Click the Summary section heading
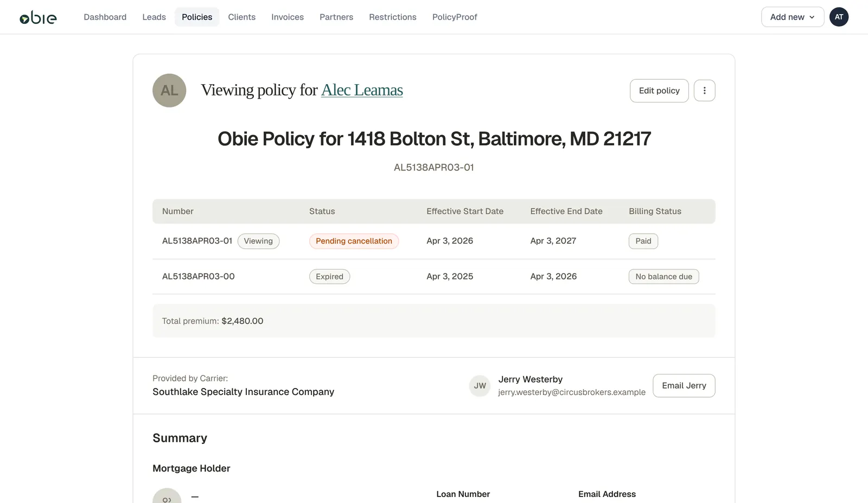This screenshot has height=503, width=868. (180, 438)
